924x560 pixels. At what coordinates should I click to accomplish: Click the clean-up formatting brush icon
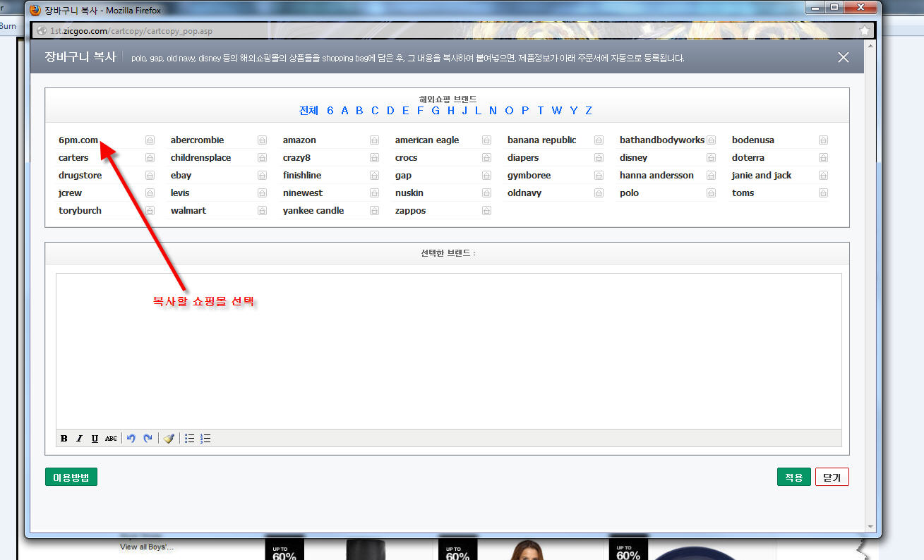168,439
